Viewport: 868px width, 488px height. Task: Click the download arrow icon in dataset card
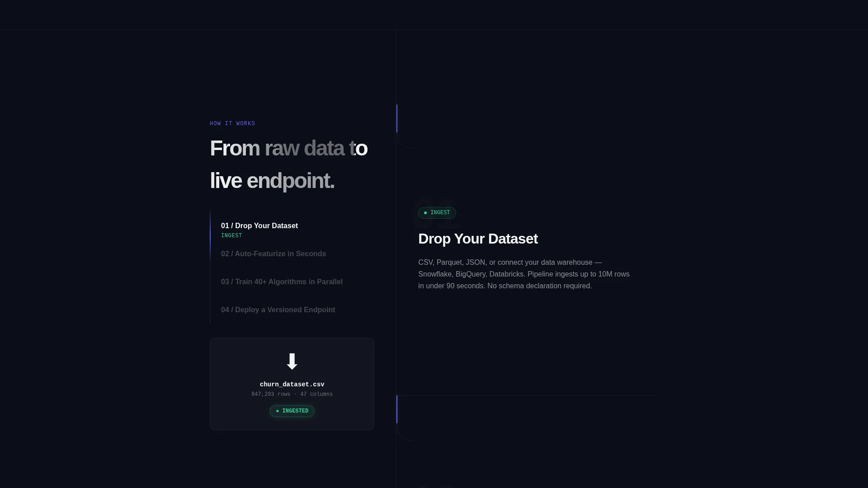[x=292, y=361]
